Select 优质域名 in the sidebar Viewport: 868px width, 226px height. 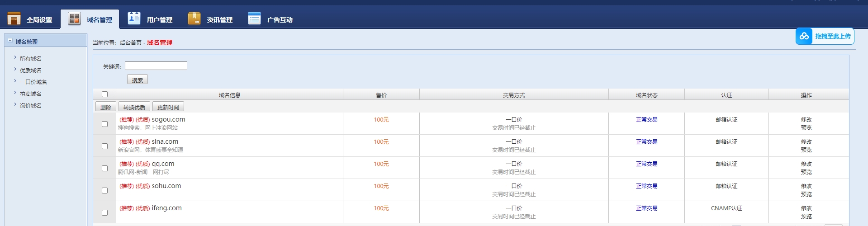point(30,70)
